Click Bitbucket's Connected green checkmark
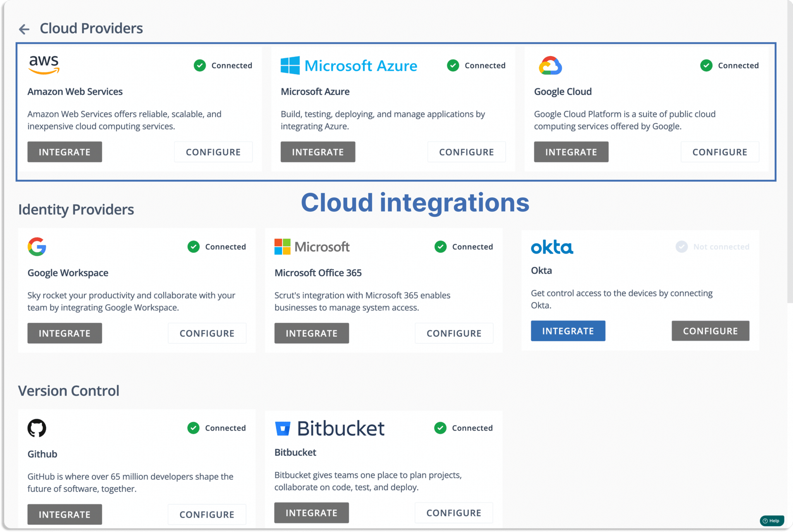 [440, 428]
